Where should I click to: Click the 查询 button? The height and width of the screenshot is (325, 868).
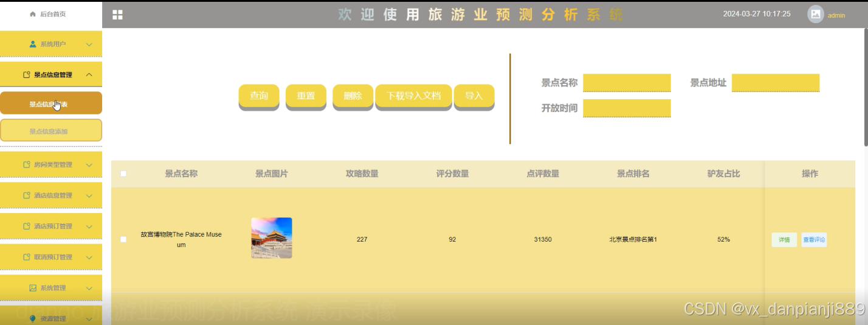pyautogui.click(x=259, y=96)
